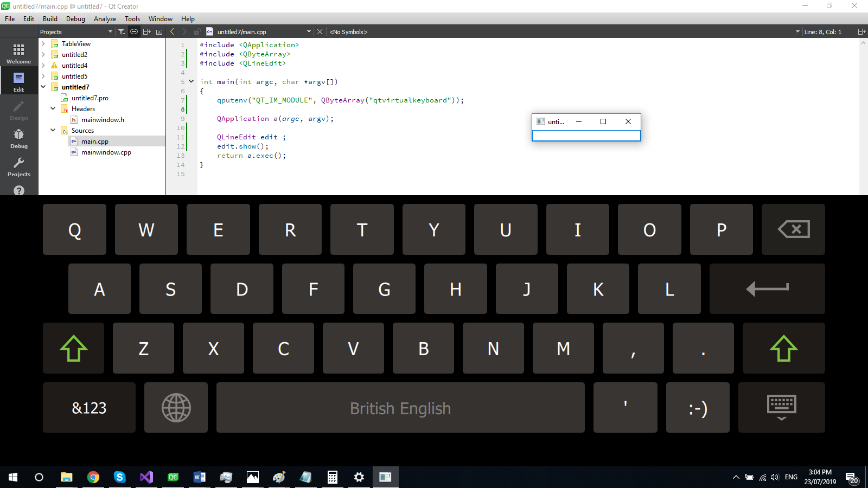Split the editor view

point(861,32)
